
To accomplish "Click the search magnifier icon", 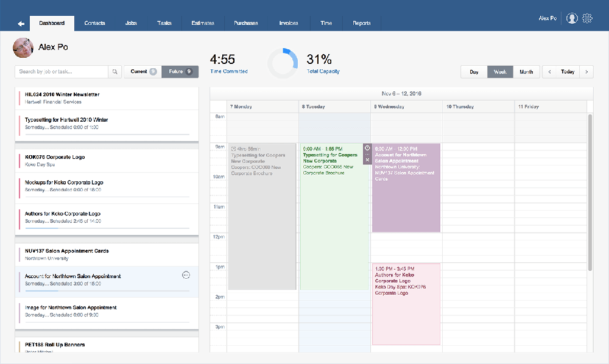I will click(115, 72).
